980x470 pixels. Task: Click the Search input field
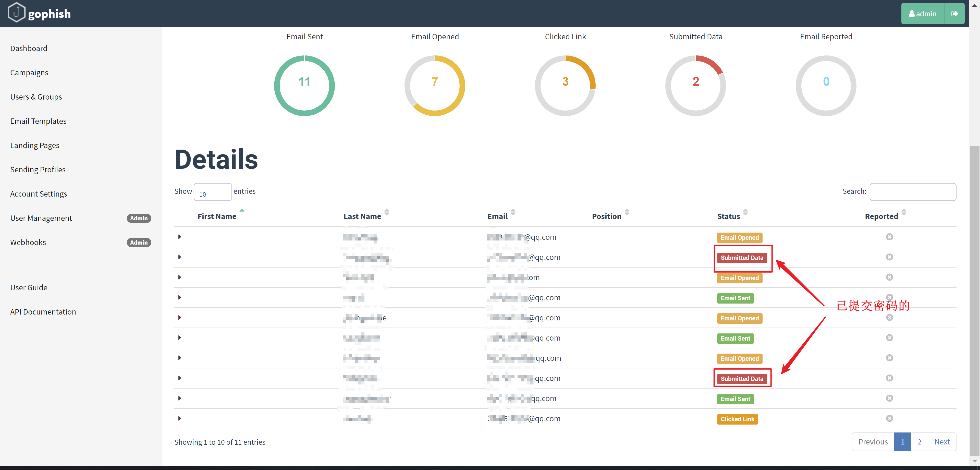pos(914,191)
